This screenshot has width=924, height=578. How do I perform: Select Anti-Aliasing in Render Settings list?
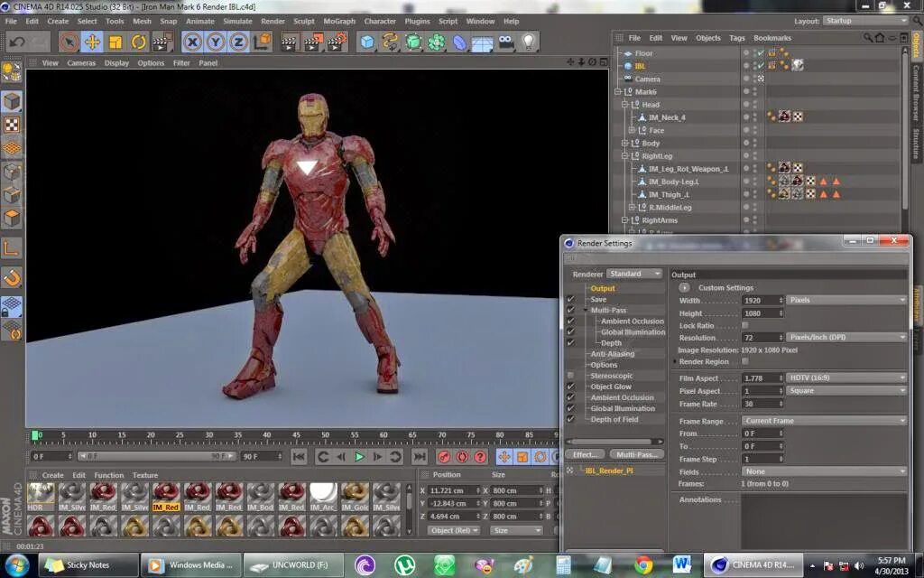tap(613, 353)
